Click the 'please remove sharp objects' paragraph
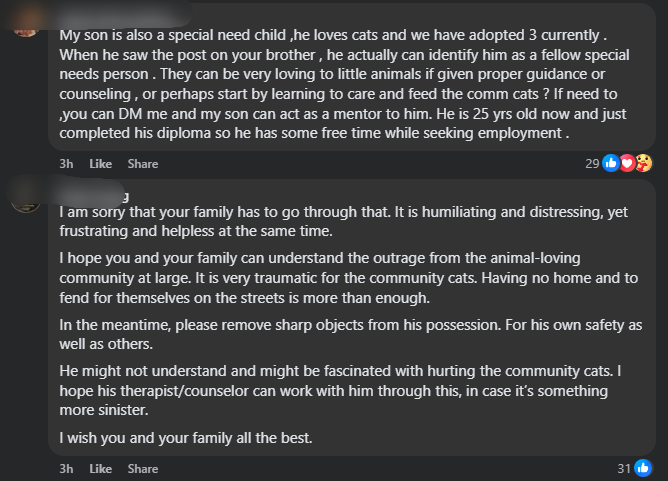Image resolution: width=668 pixels, height=481 pixels. [351, 334]
